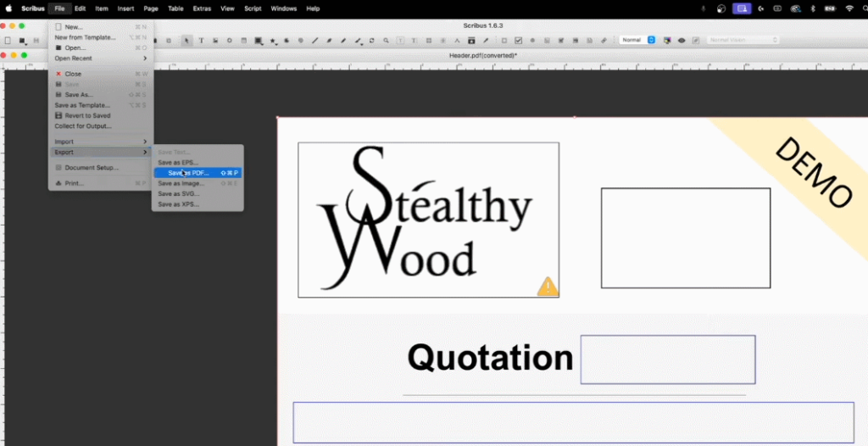Select the PDF Link Annotation tool
This screenshot has height=446, width=868.
tap(604, 41)
